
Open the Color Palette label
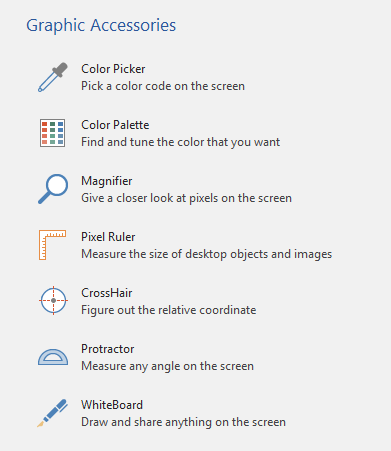click(x=115, y=125)
